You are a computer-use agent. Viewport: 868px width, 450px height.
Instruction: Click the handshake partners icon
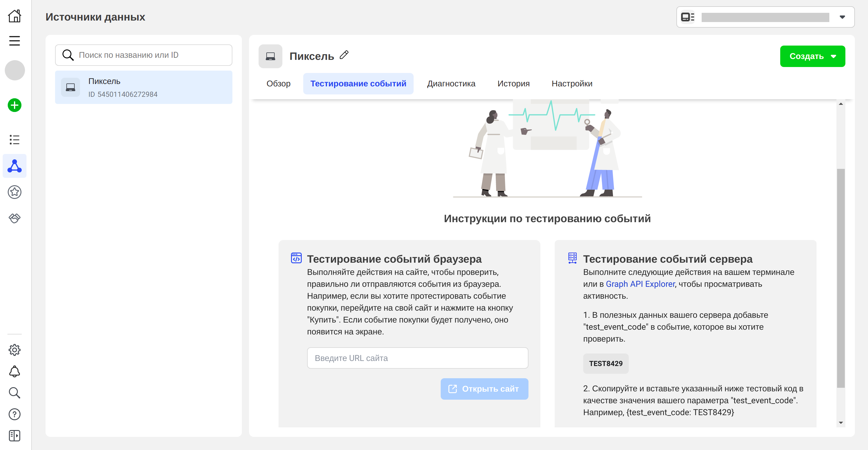pos(15,218)
